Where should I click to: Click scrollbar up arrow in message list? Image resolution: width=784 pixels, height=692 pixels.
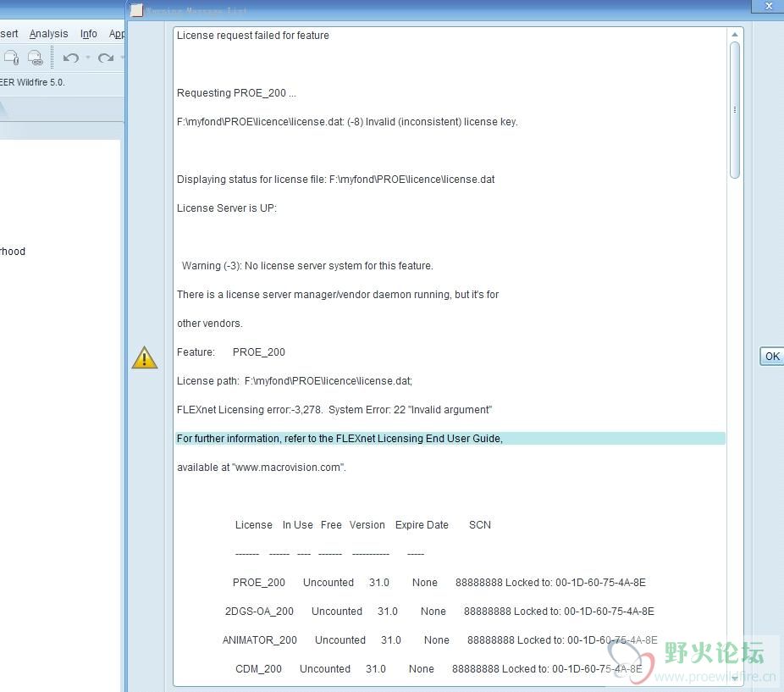[735, 35]
